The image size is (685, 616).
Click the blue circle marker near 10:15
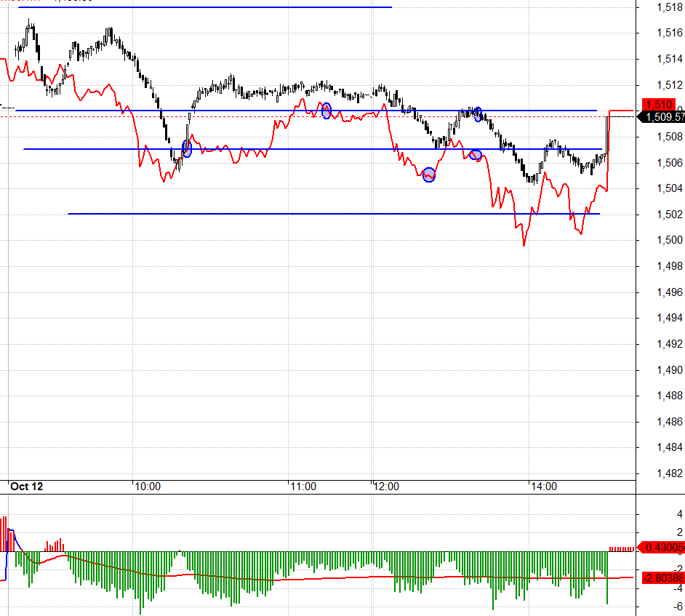click(187, 149)
